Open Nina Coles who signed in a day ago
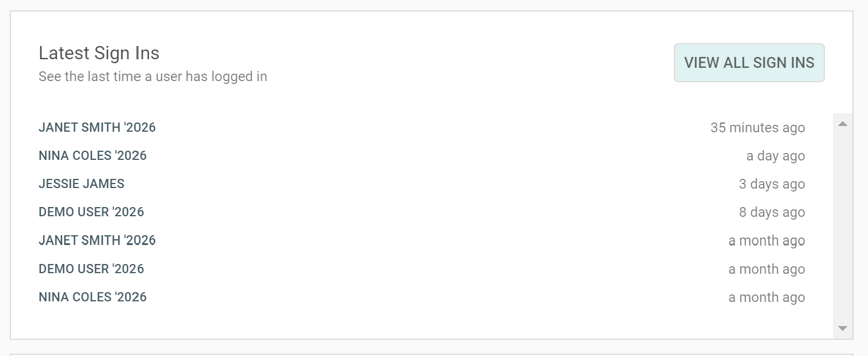This screenshot has width=868, height=356. (x=92, y=156)
